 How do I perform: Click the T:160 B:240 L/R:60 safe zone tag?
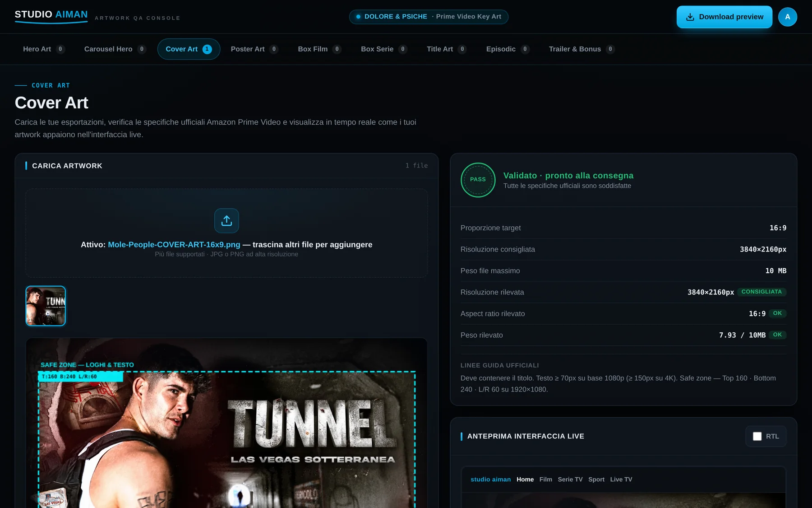(x=81, y=377)
